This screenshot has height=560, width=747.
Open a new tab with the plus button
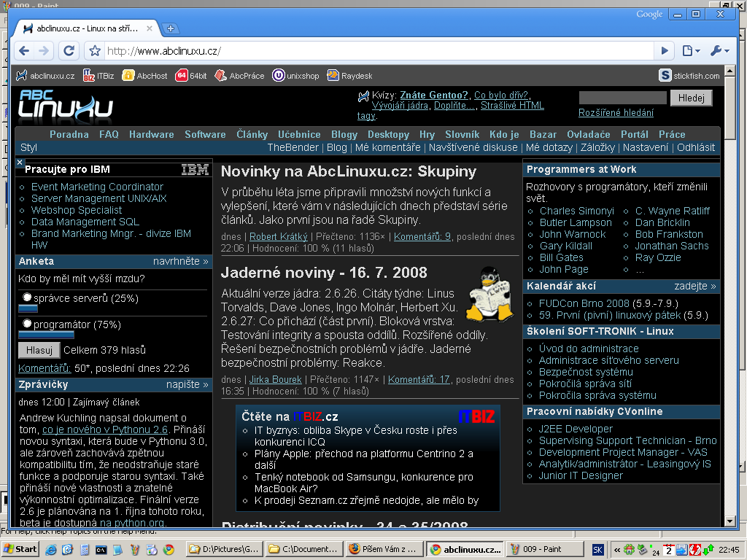[x=171, y=28]
